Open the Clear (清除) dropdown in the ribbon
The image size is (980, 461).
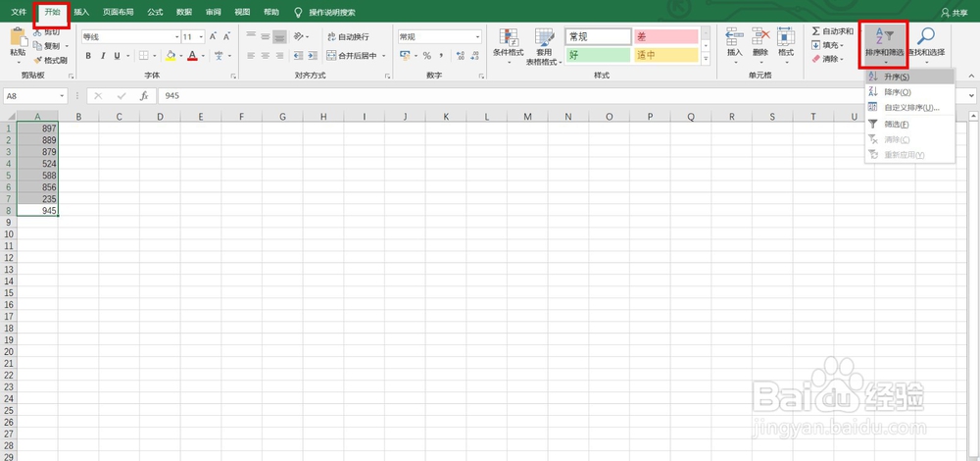click(827, 59)
